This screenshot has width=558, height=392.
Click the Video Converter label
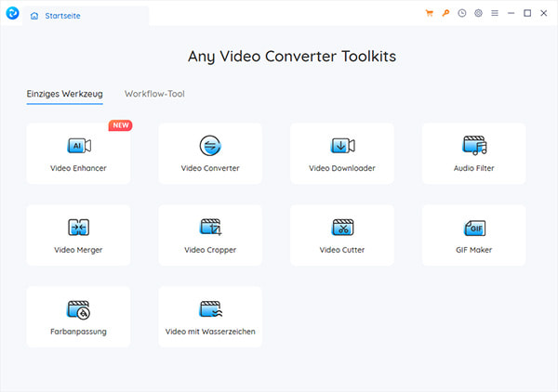[x=210, y=168]
